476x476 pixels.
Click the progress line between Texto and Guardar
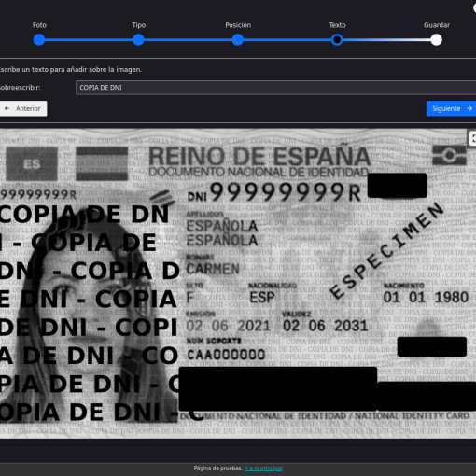386,40
